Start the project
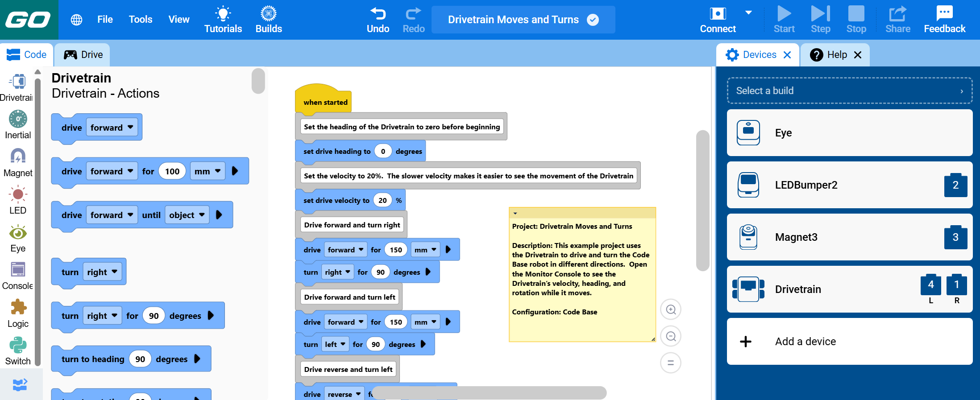The image size is (980, 400). [x=784, y=20]
